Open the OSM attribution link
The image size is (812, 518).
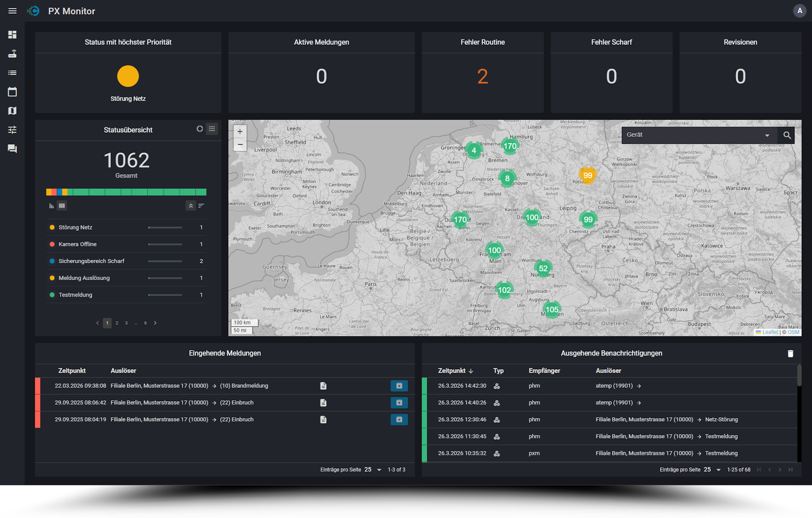793,332
